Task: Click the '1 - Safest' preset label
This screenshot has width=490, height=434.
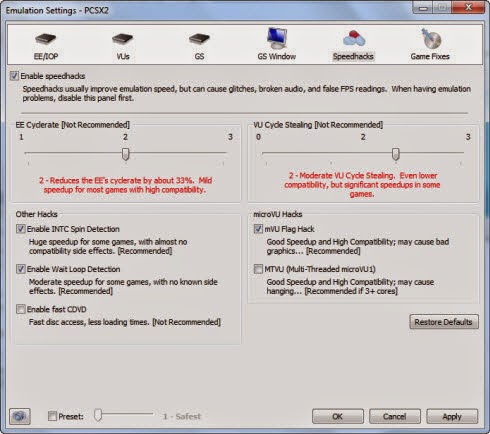Action: pyautogui.click(x=182, y=416)
